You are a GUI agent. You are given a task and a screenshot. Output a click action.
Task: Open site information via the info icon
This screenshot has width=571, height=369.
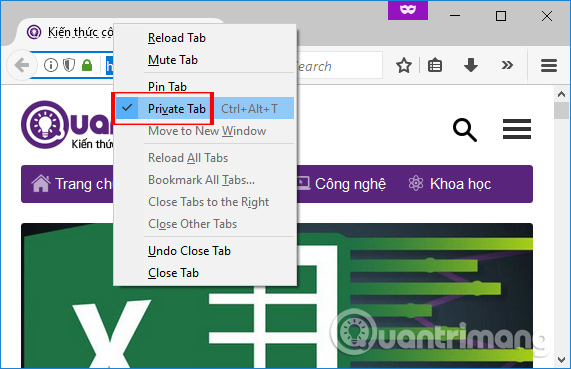51,66
